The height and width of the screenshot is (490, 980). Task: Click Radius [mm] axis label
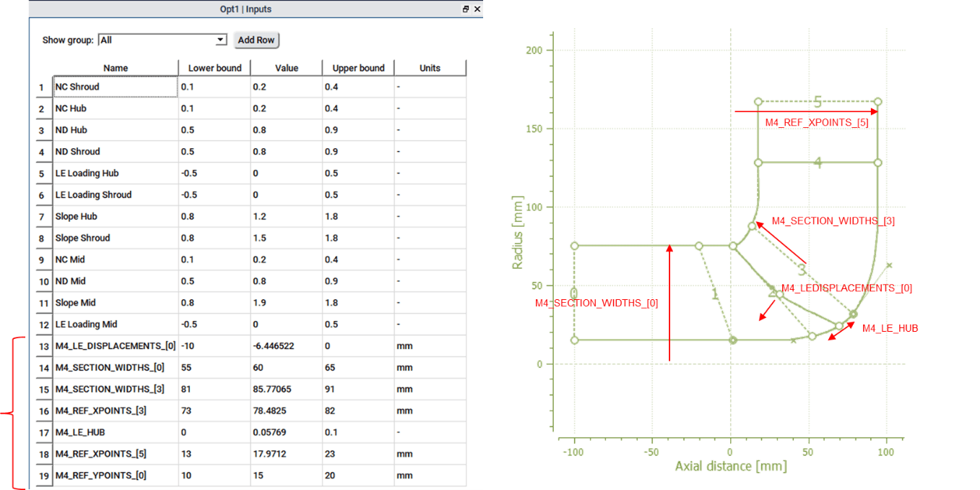[x=518, y=231]
